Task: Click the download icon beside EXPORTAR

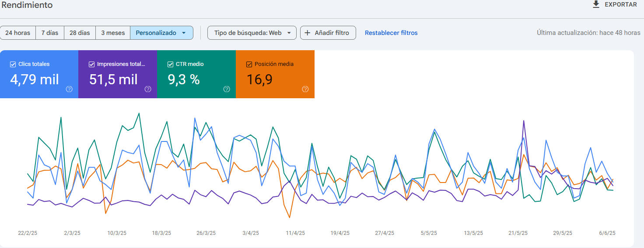Action: [595, 4]
